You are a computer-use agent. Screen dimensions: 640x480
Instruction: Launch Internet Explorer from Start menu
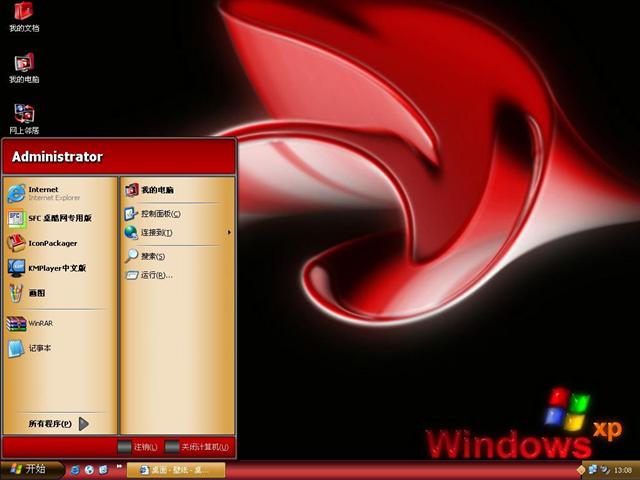click(x=60, y=193)
